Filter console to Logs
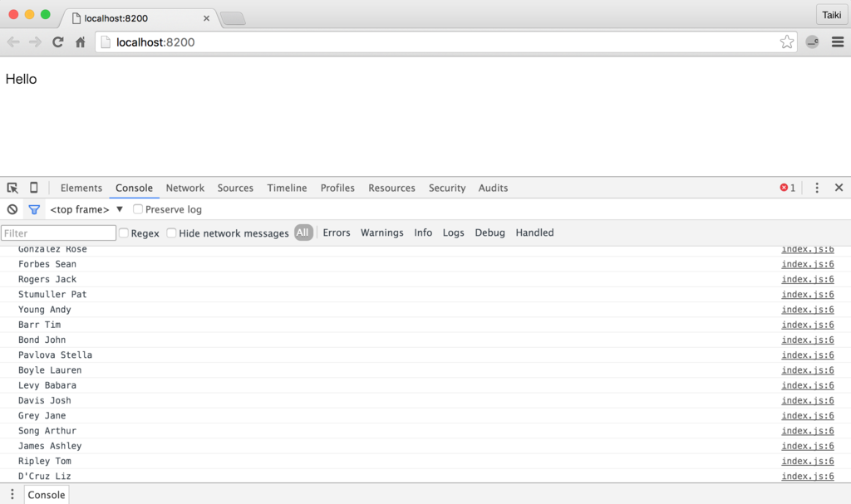The width and height of the screenshot is (851, 504). (453, 232)
